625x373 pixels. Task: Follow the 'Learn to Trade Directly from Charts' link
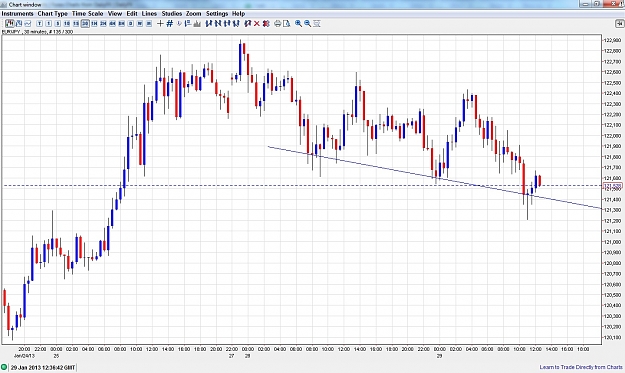581,367
